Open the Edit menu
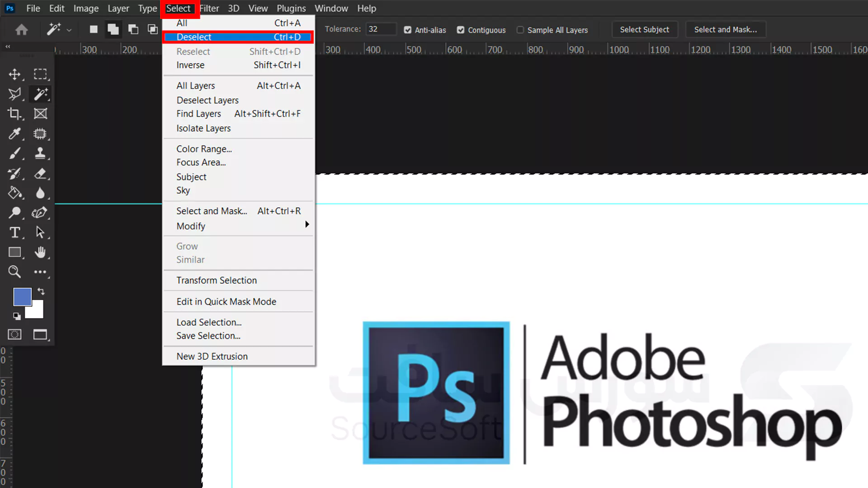Viewport: 868px width, 488px height. pyautogui.click(x=57, y=9)
